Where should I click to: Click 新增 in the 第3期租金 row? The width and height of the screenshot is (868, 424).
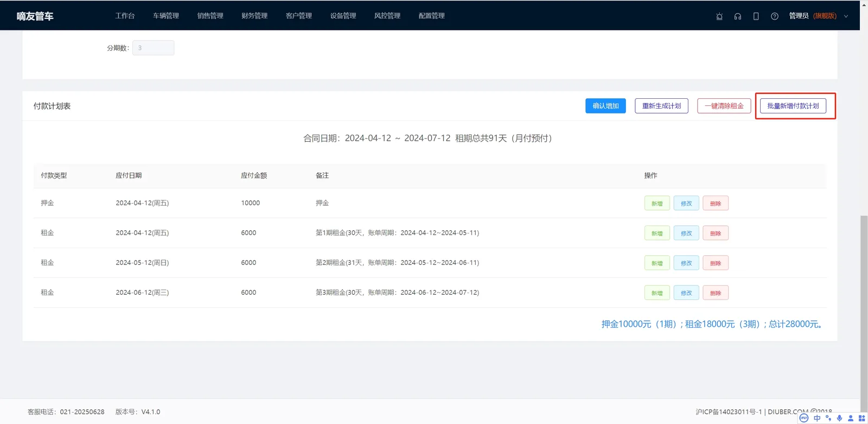pos(657,293)
